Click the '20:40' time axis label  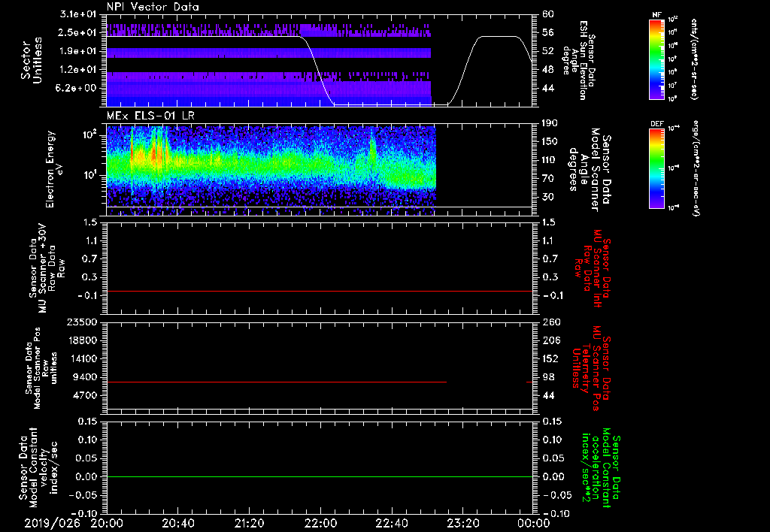tap(177, 523)
